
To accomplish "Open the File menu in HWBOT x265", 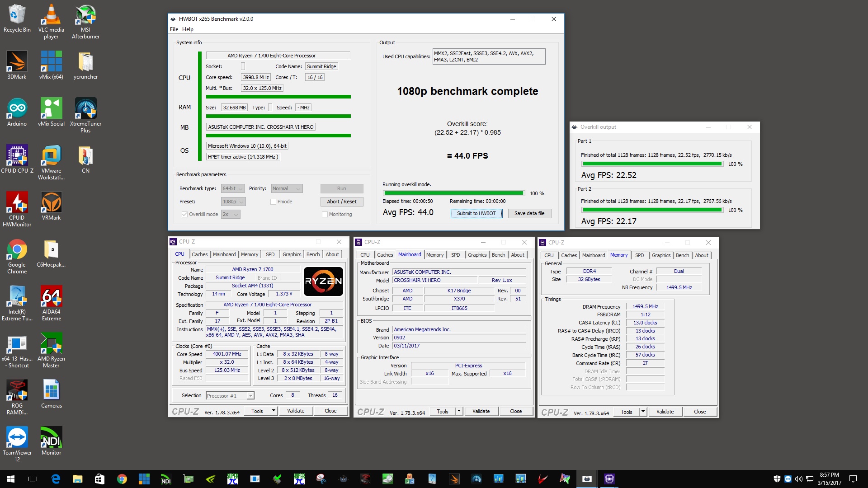I will click(174, 29).
